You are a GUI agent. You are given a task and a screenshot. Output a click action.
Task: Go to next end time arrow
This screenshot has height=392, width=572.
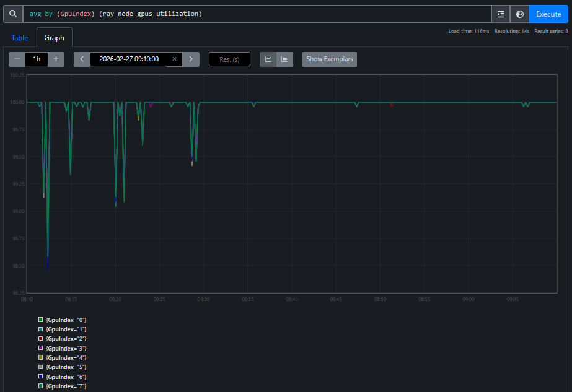click(x=191, y=59)
